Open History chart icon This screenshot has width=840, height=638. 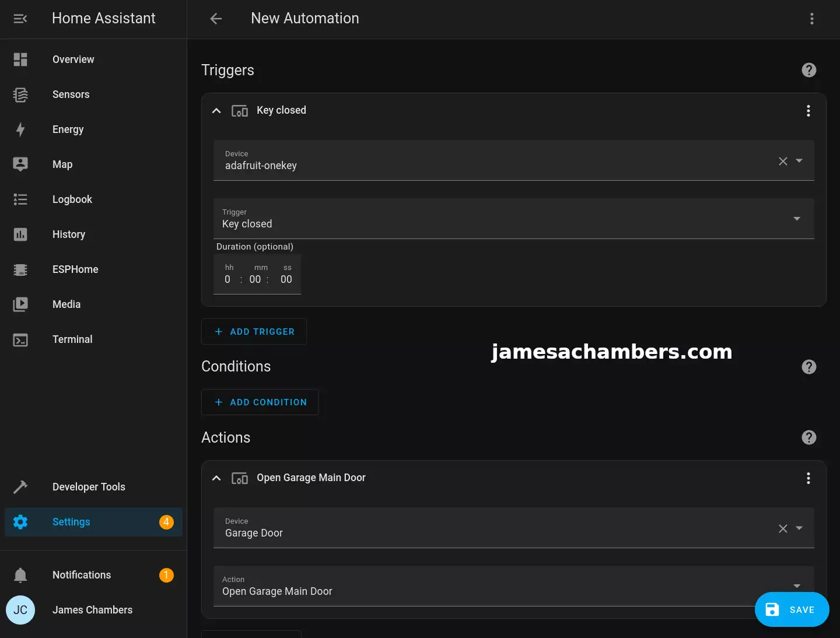(20, 234)
